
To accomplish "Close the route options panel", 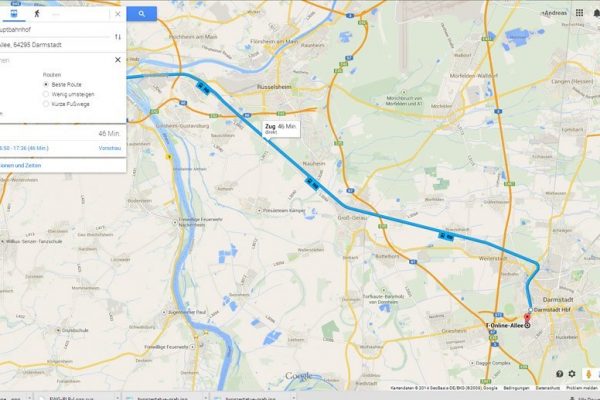I will (x=118, y=60).
